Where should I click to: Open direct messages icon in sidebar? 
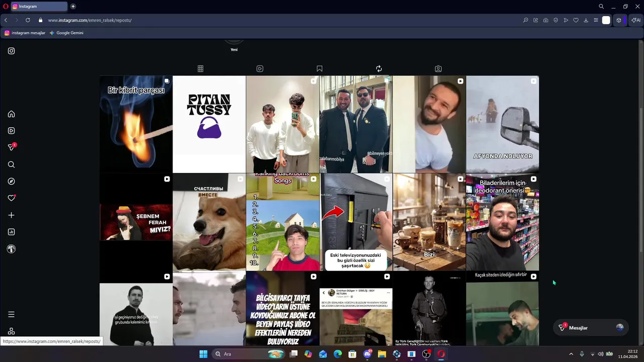[11, 147]
